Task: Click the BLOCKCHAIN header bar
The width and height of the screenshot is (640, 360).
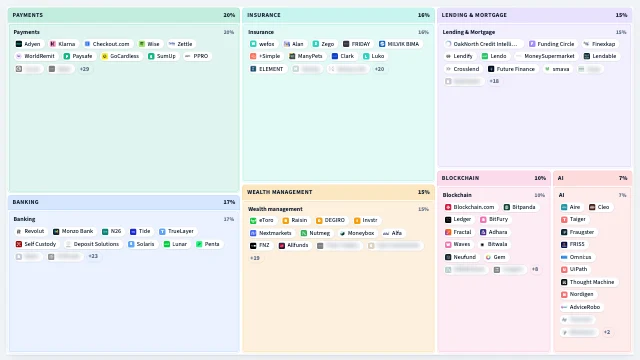Action: tap(493, 178)
